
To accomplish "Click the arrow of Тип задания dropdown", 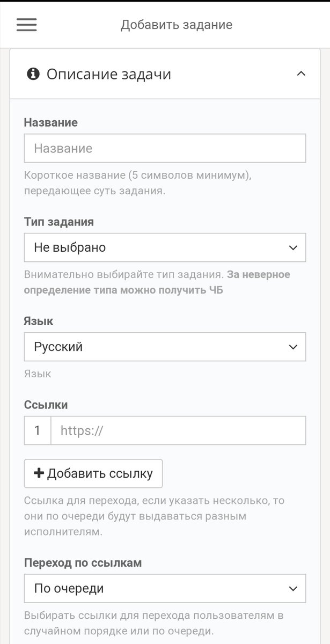I will [x=293, y=247].
